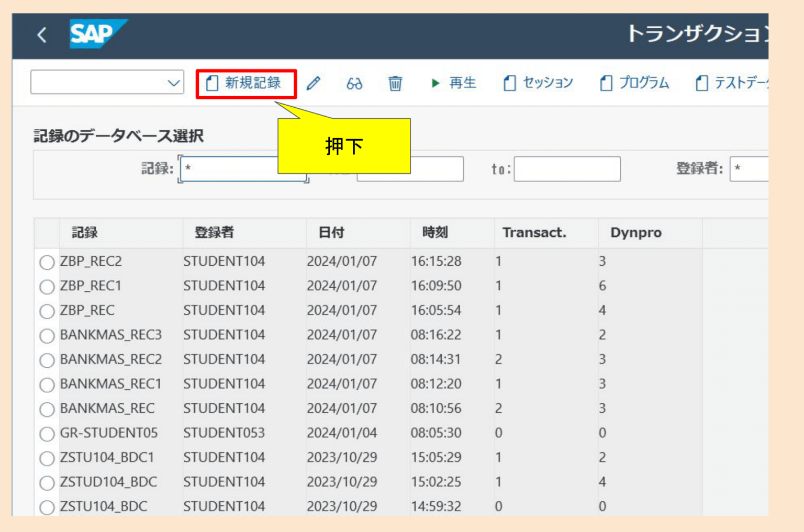
Task: Expand the dropdown arrow next to SAP logo
Action: 173,82
